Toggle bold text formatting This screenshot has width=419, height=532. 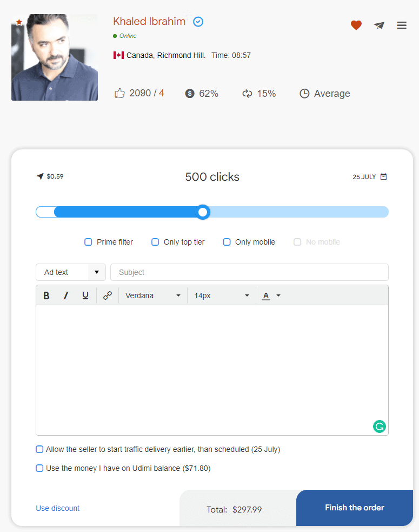[x=46, y=295]
